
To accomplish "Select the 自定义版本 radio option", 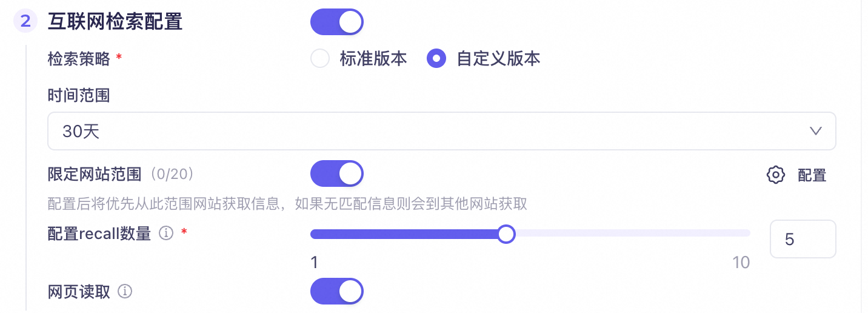I will pos(436,59).
